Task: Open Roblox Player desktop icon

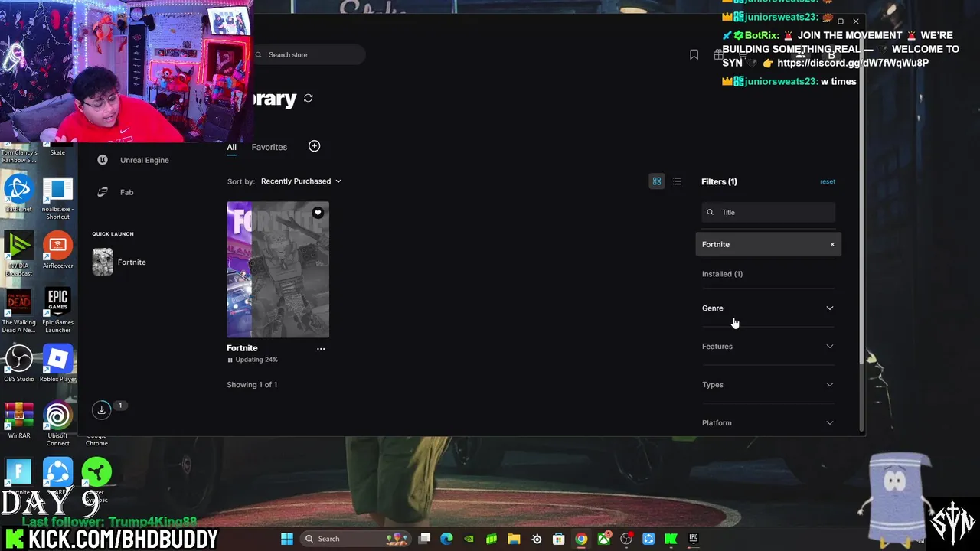Action: (57, 364)
